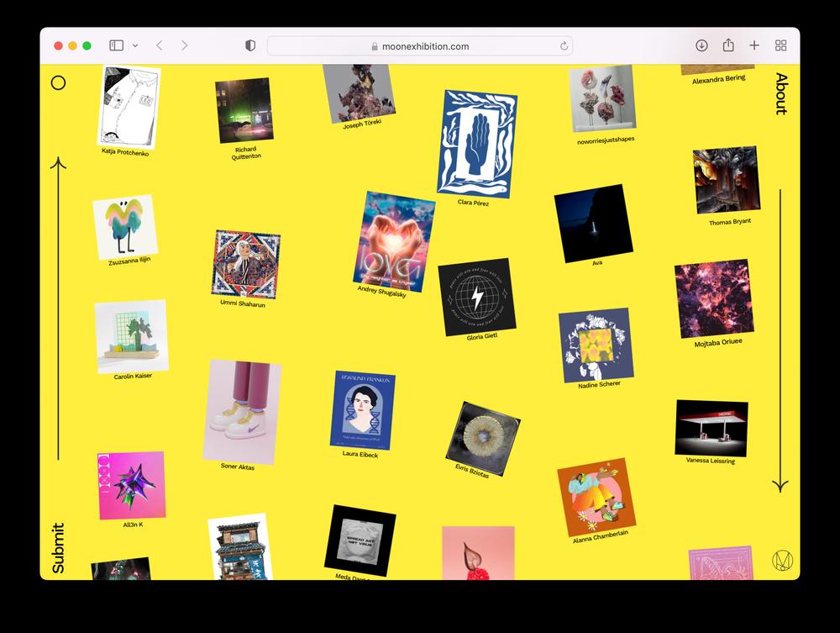840x633 pixels.
Task: Click the Thomas Bryant name label
Action: 730,222
